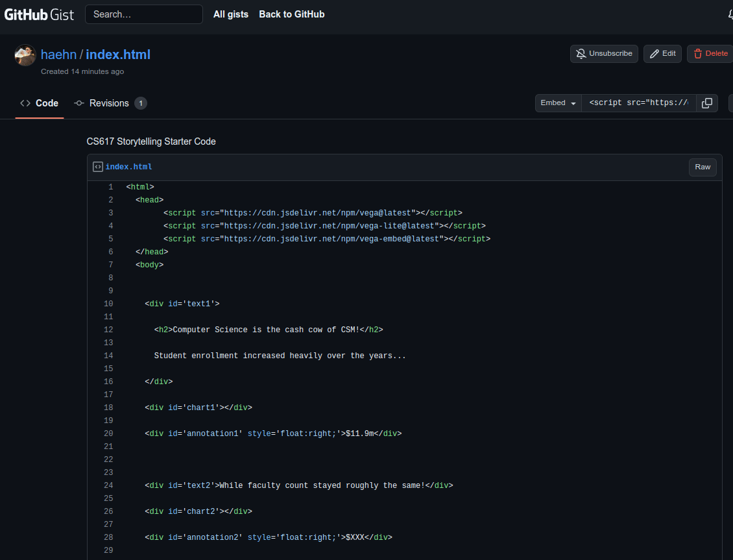
Task: Open the GitHub Gist logo home link
Action: [39, 14]
